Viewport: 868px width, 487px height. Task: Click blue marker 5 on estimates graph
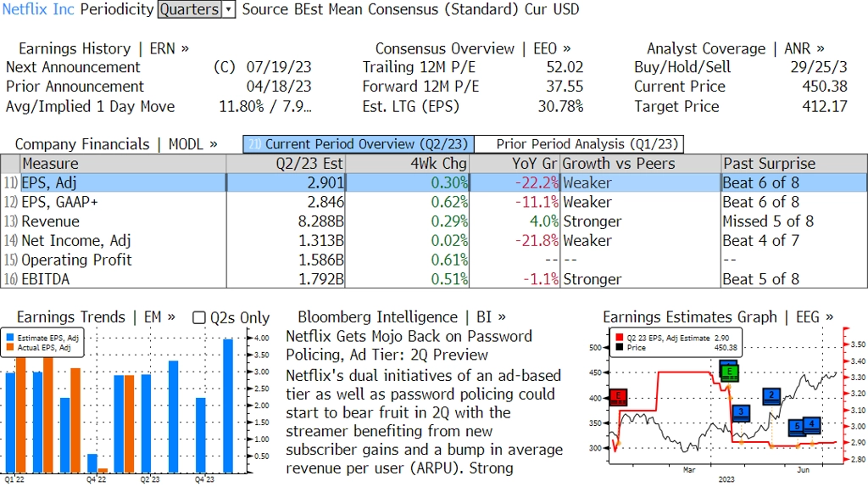[797, 427]
